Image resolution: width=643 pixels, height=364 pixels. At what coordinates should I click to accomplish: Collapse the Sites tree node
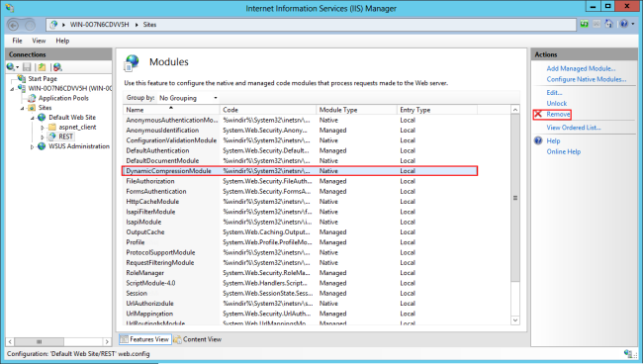[x=22, y=108]
